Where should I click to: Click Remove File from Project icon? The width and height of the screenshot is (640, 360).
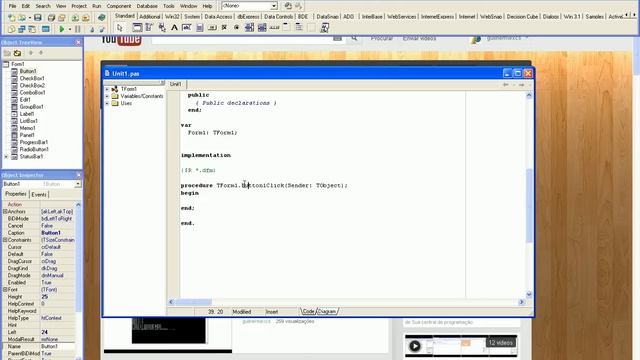pos(85,18)
